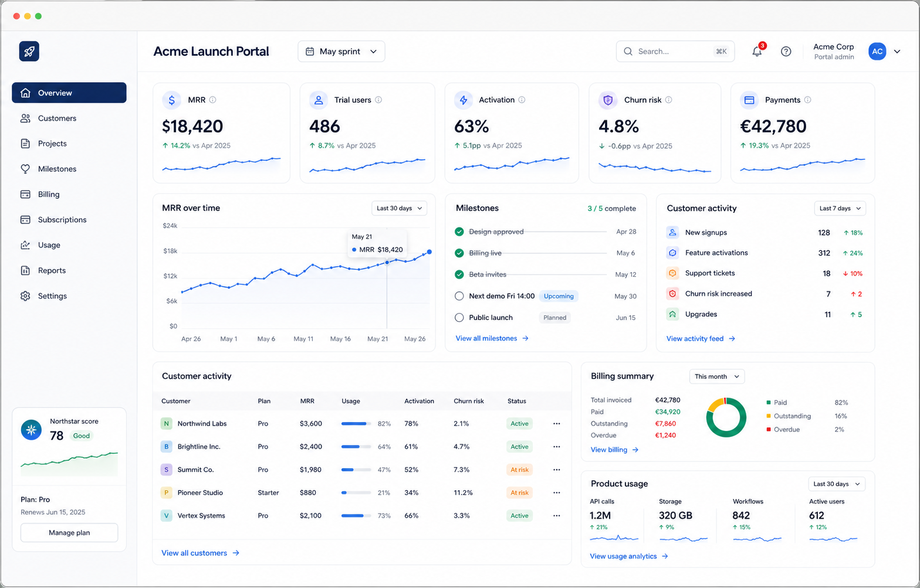Viewport: 920px width, 588px height.
Task: Open the May sprint dropdown
Action: click(x=341, y=52)
